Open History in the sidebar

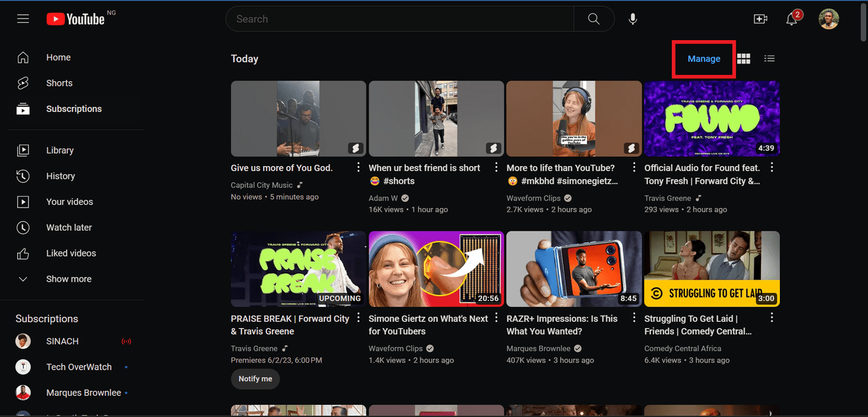click(60, 176)
